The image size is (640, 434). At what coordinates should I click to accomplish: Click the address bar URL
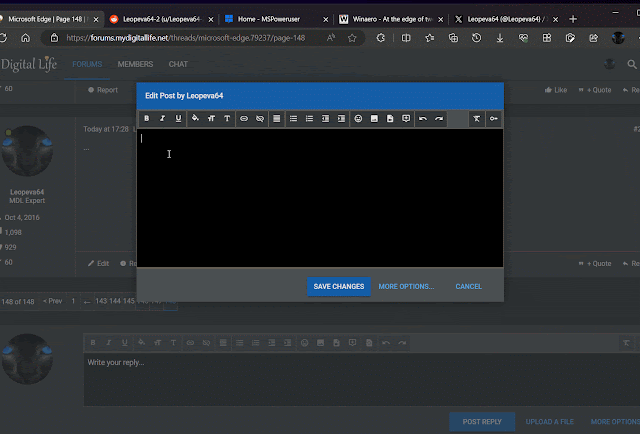(x=186, y=38)
